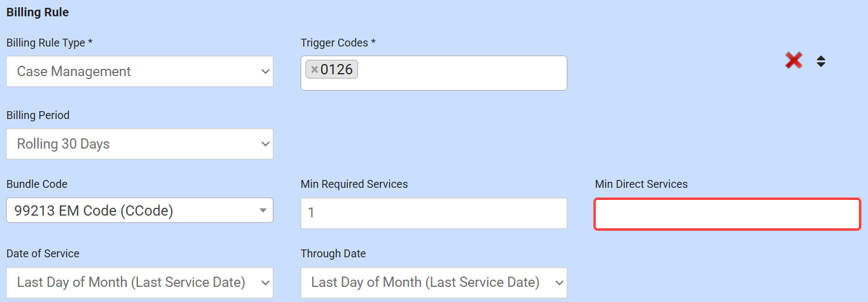
Task: Click the Bundle Code label
Action: click(37, 184)
